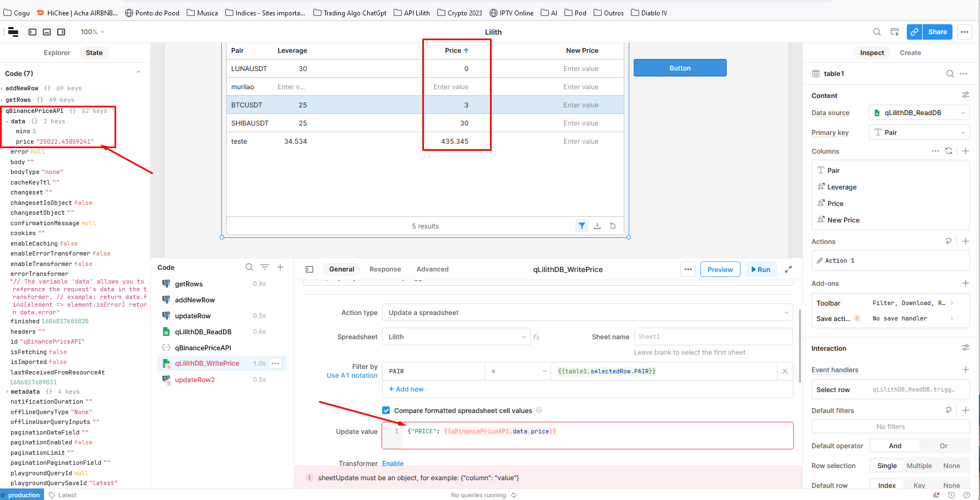Add a new event handler

(x=966, y=369)
